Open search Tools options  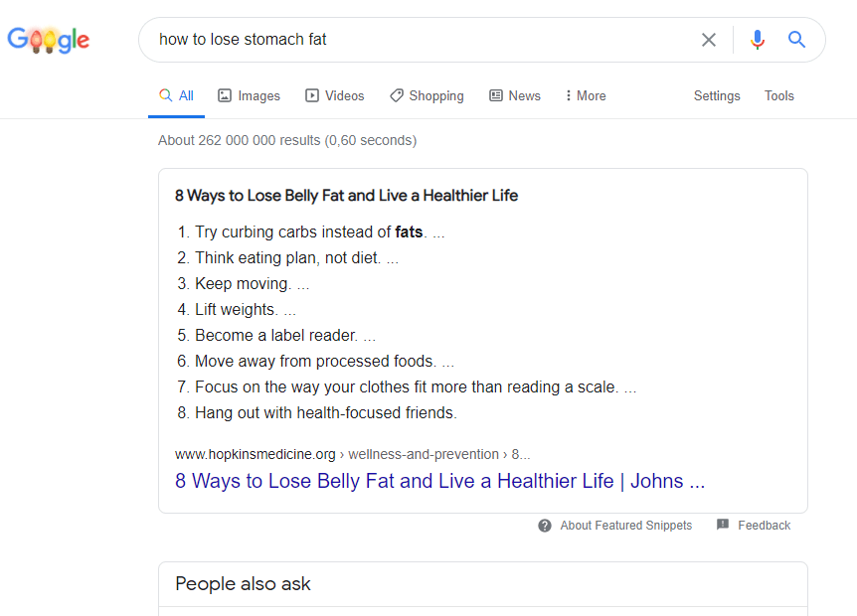pyautogui.click(x=778, y=95)
